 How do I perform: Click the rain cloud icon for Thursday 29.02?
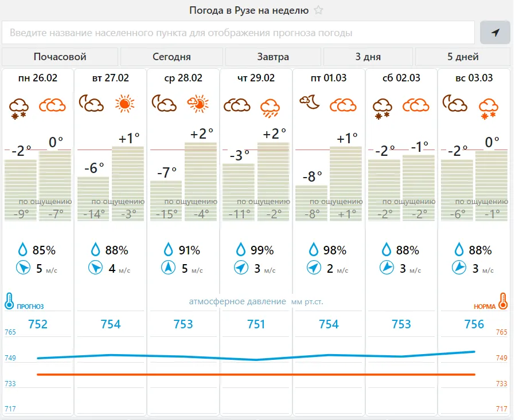coord(270,106)
